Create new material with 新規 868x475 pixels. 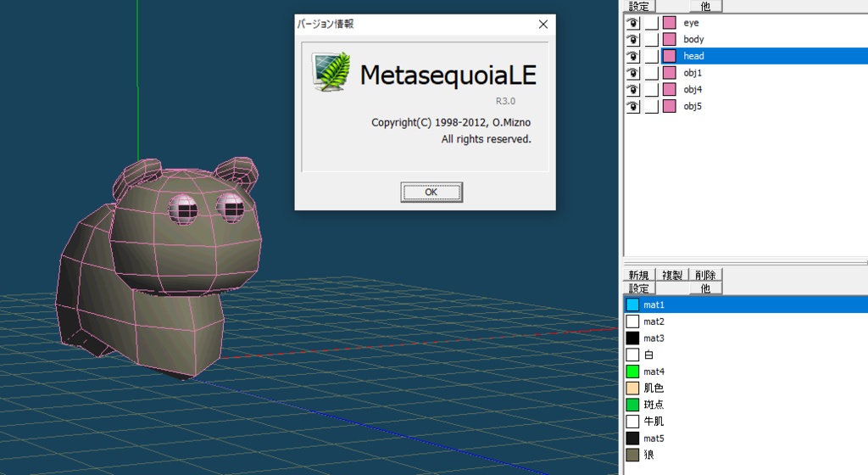coord(639,275)
